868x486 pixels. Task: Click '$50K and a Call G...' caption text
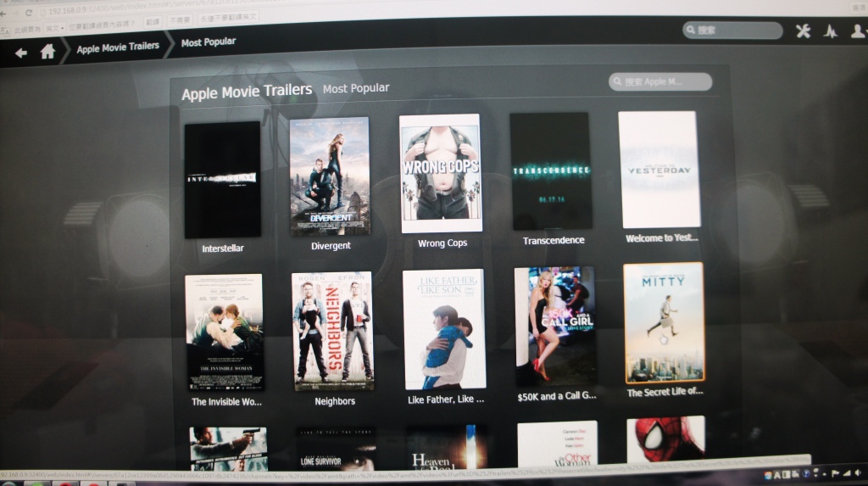tap(556, 396)
